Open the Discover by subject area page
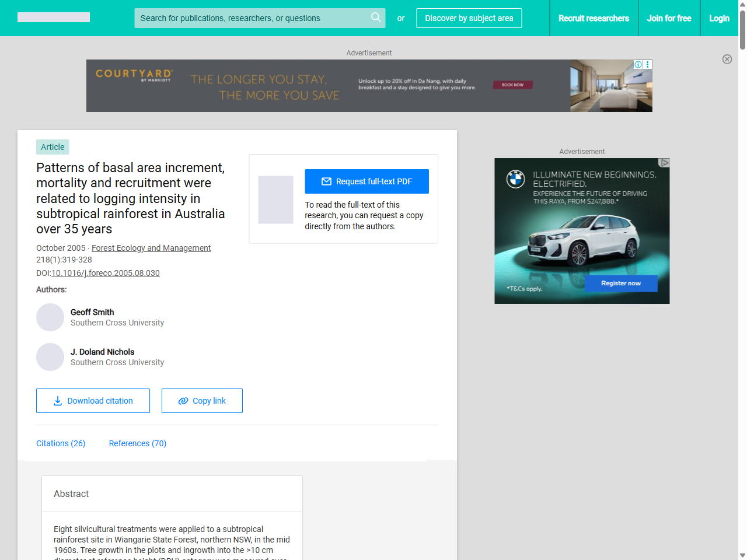 469,18
